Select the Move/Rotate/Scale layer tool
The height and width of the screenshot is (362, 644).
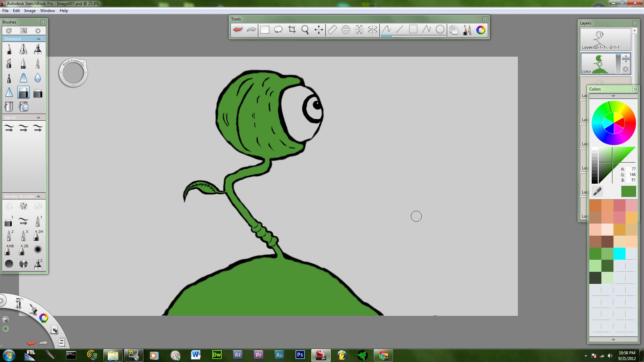(319, 29)
